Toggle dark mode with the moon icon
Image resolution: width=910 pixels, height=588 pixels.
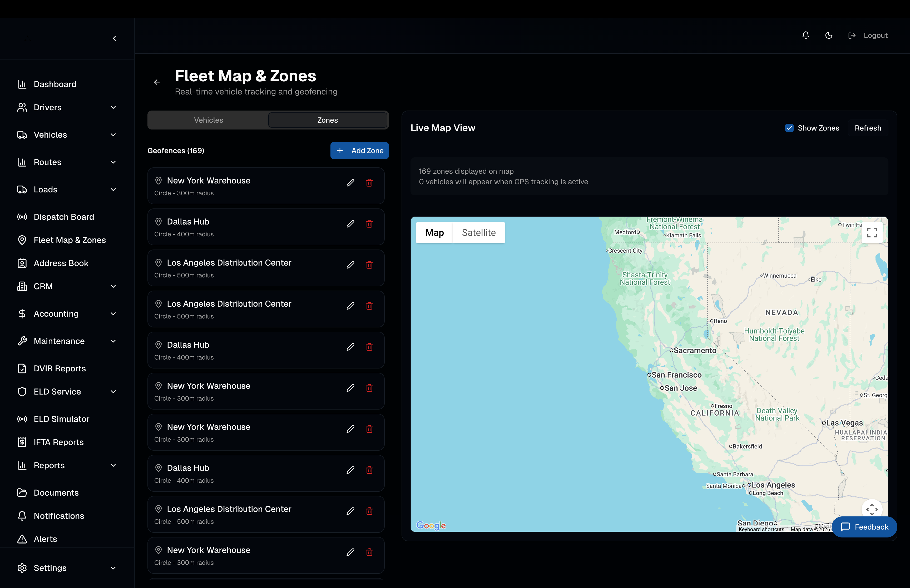[x=829, y=35]
